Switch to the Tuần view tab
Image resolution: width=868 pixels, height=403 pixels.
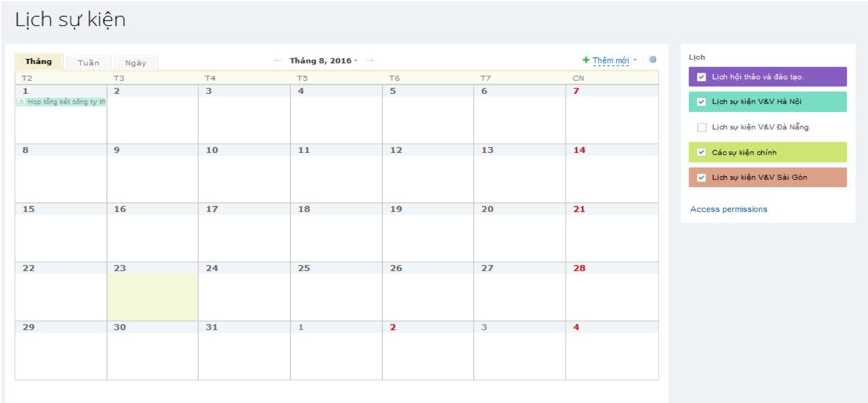pos(88,63)
